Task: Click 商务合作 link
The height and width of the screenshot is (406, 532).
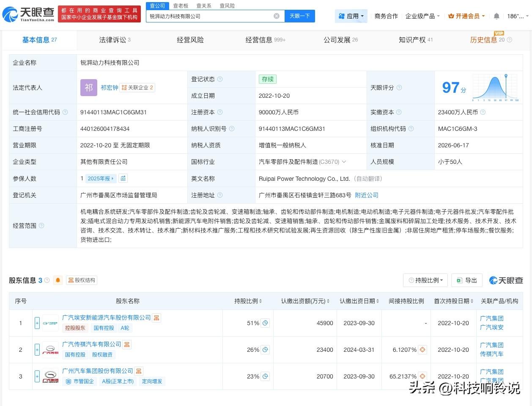Action: click(386, 16)
